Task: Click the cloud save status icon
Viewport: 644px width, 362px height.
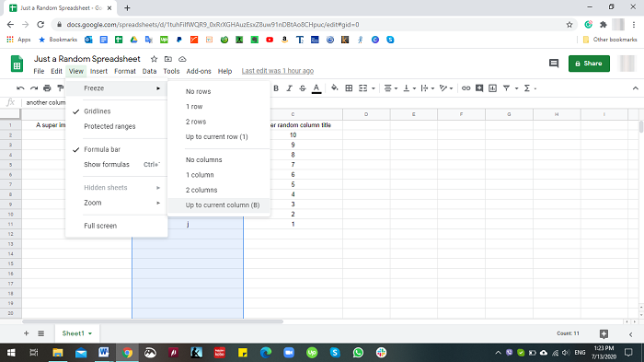Action: (182, 59)
